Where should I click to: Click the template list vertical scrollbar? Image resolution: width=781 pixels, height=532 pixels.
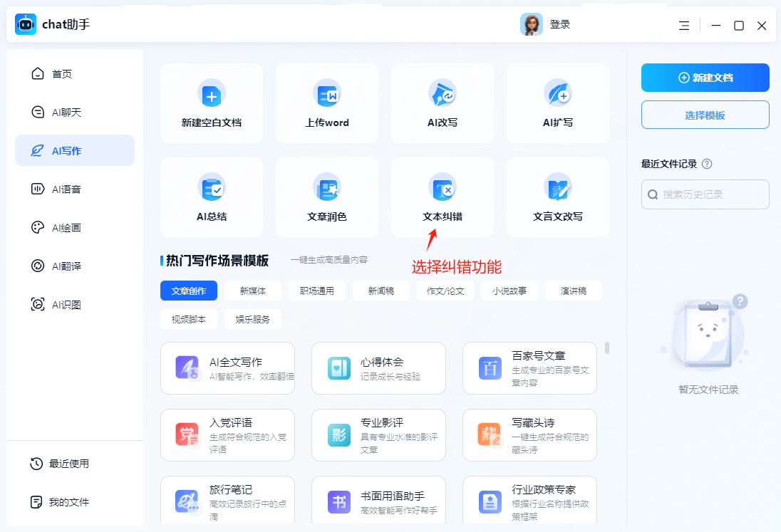pos(607,348)
